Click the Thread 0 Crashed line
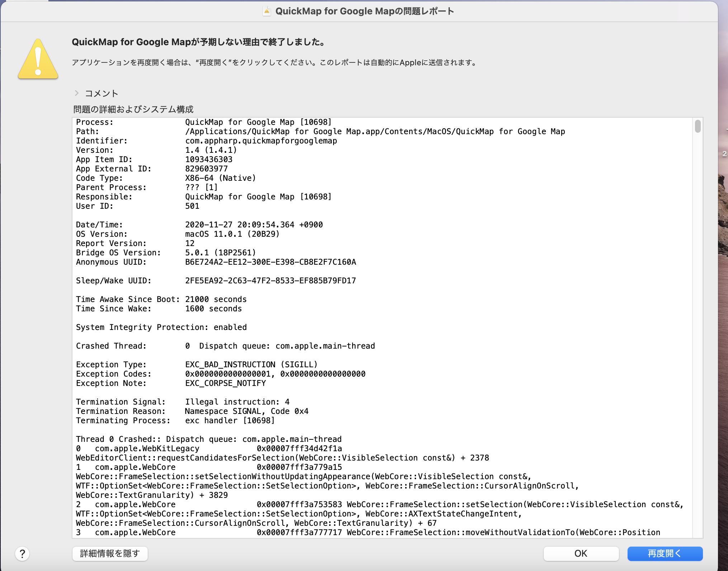 point(208,439)
